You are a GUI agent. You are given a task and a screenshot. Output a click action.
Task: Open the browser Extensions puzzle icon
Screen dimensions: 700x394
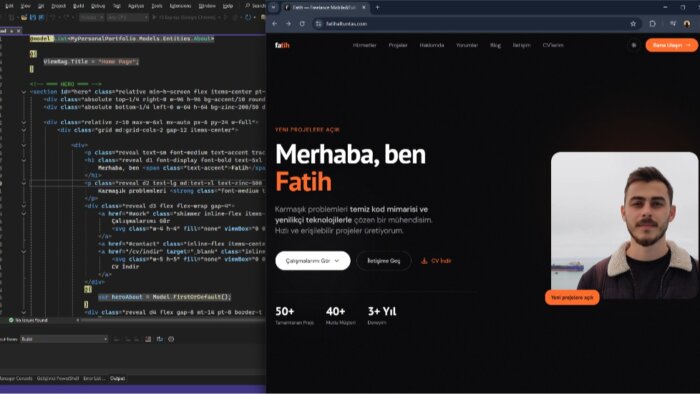(653, 24)
